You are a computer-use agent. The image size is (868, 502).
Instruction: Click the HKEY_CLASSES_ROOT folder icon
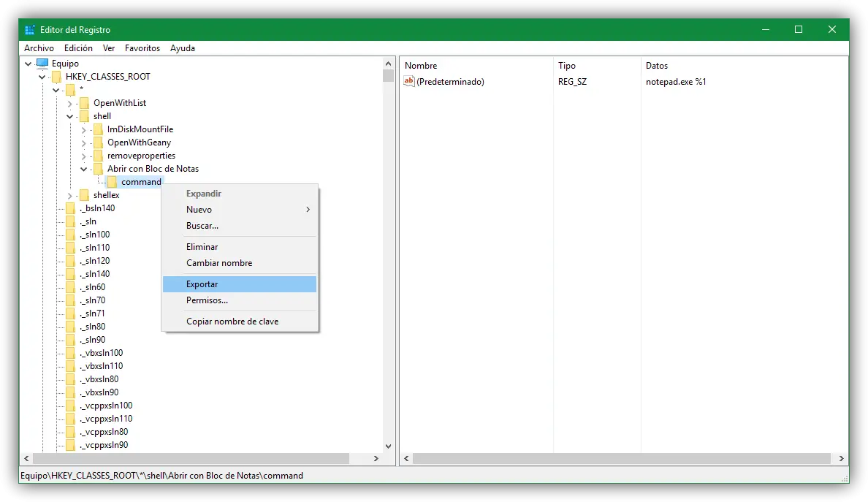tap(56, 77)
